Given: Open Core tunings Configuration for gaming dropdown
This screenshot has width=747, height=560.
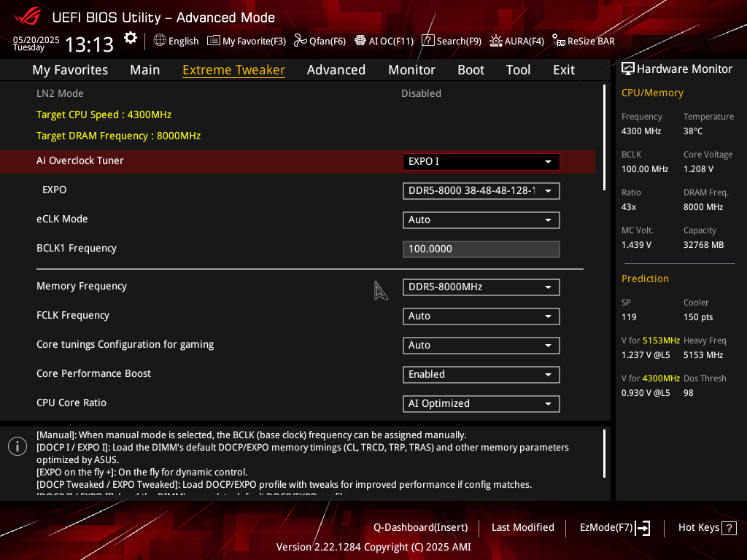Looking at the screenshot, I should (481, 345).
